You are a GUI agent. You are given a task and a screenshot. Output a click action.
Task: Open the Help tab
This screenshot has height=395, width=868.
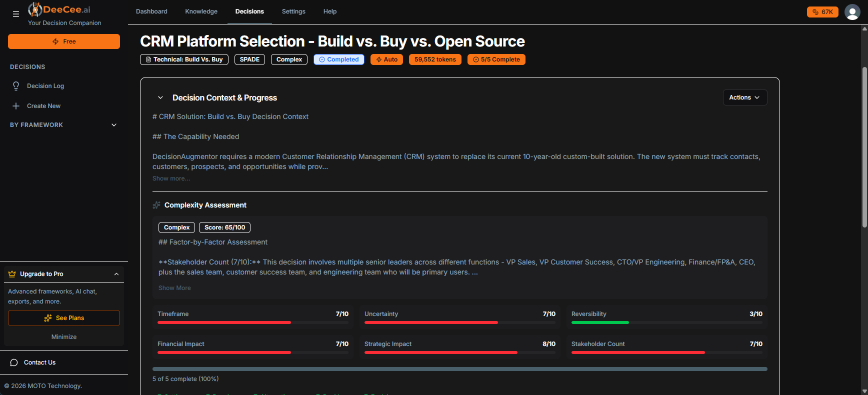click(x=330, y=11)
